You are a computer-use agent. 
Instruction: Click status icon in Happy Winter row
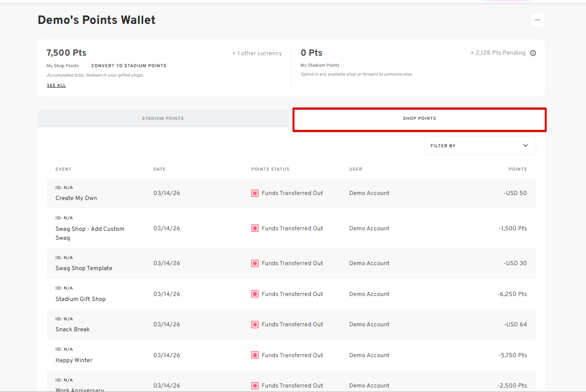[x=255, y=355]
